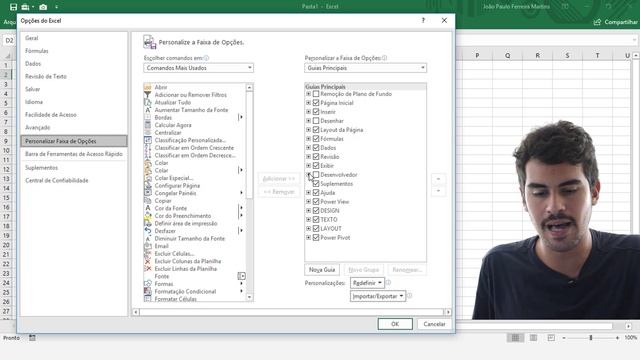Image resolution: width=640 pixels, height=360 pixels.
Task: Click the macro record icon in status bar
Action: (x=32, y=338)
